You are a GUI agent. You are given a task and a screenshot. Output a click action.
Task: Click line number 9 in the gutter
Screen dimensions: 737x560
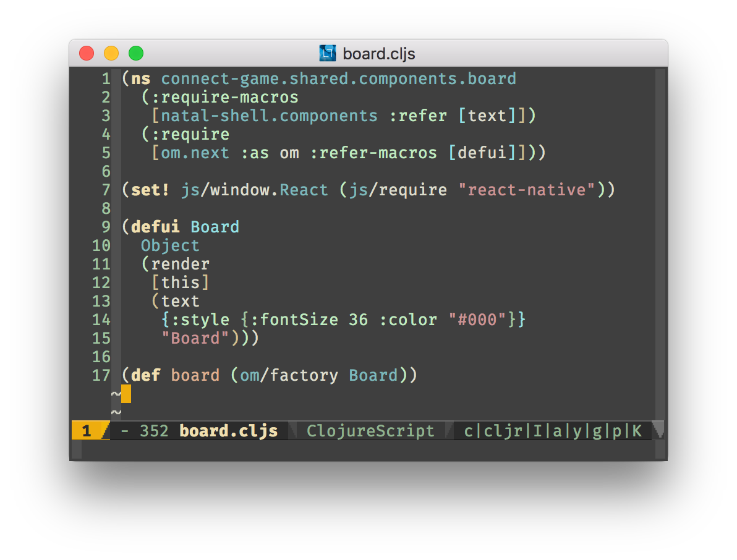pos(105,227)
